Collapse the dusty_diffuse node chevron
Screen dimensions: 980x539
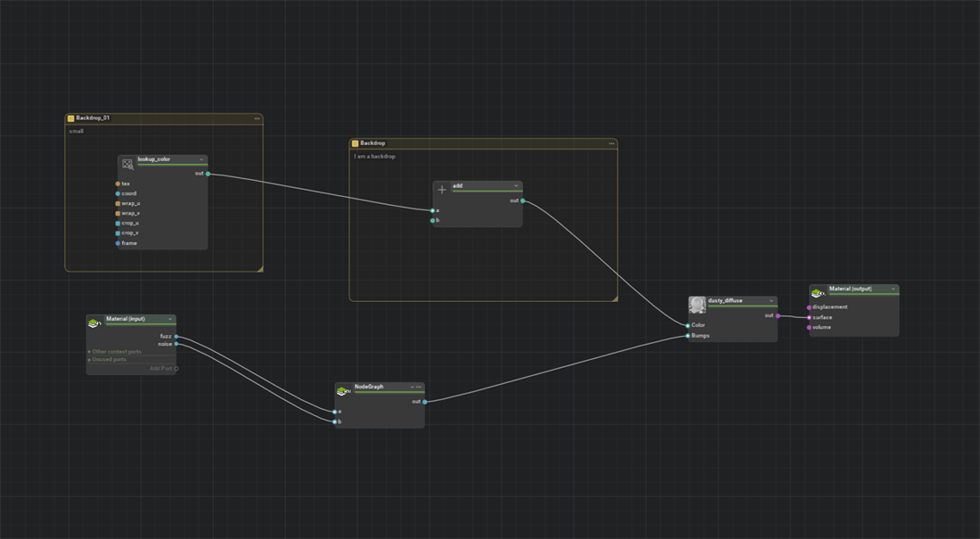coord(772,301)
